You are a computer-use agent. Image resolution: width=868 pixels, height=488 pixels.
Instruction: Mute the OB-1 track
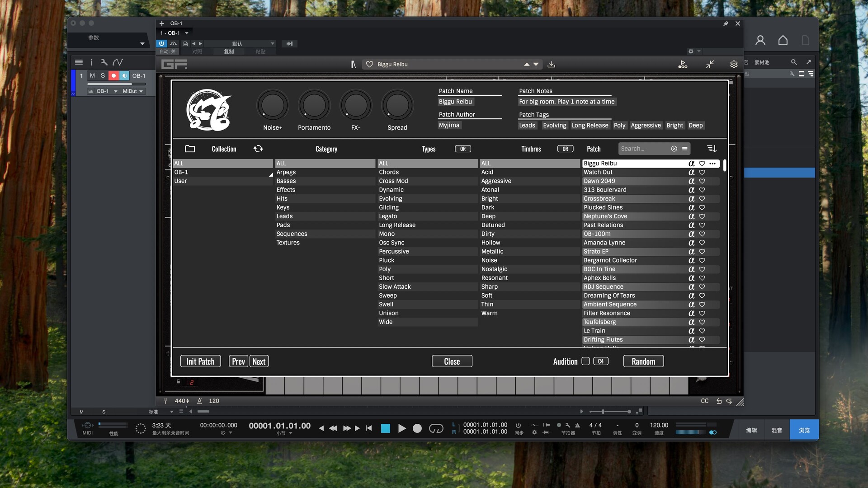92,76
